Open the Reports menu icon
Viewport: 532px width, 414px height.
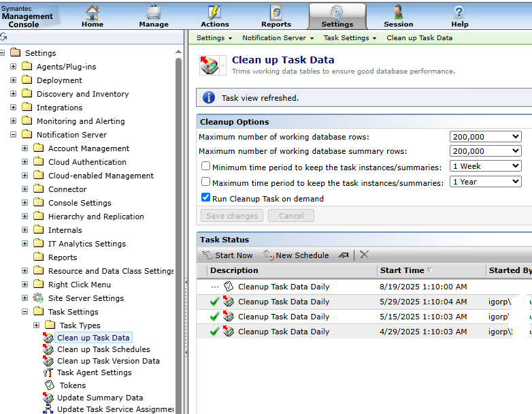(276, 12)
